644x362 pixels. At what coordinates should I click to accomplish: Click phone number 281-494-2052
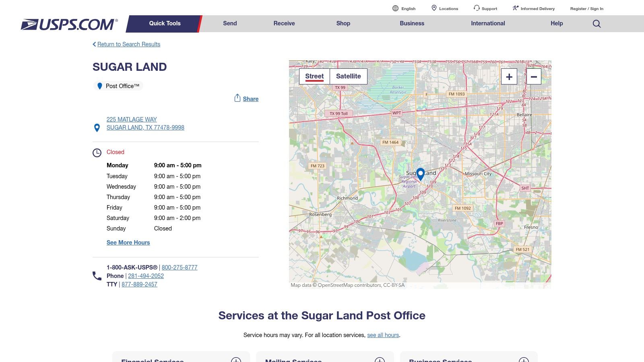point(146,276)
